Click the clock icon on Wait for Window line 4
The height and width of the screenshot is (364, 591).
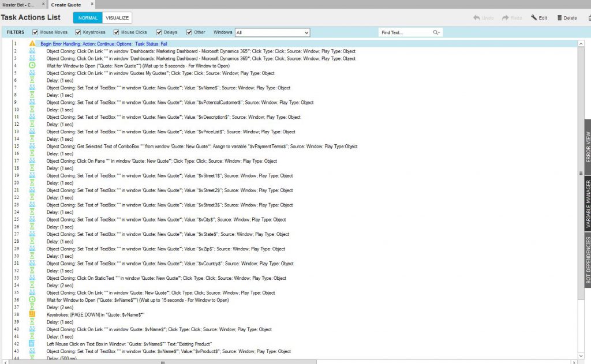tap(32, 66)
